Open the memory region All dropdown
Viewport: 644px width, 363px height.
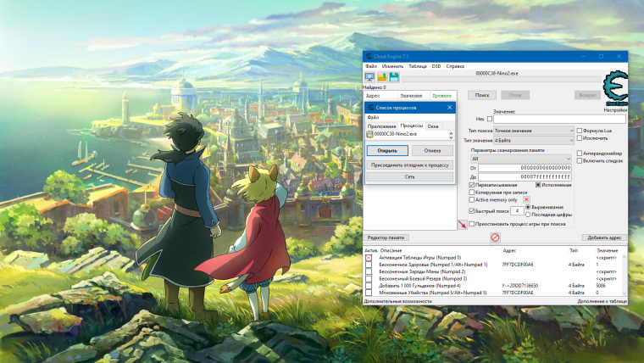tap(521, 159)
